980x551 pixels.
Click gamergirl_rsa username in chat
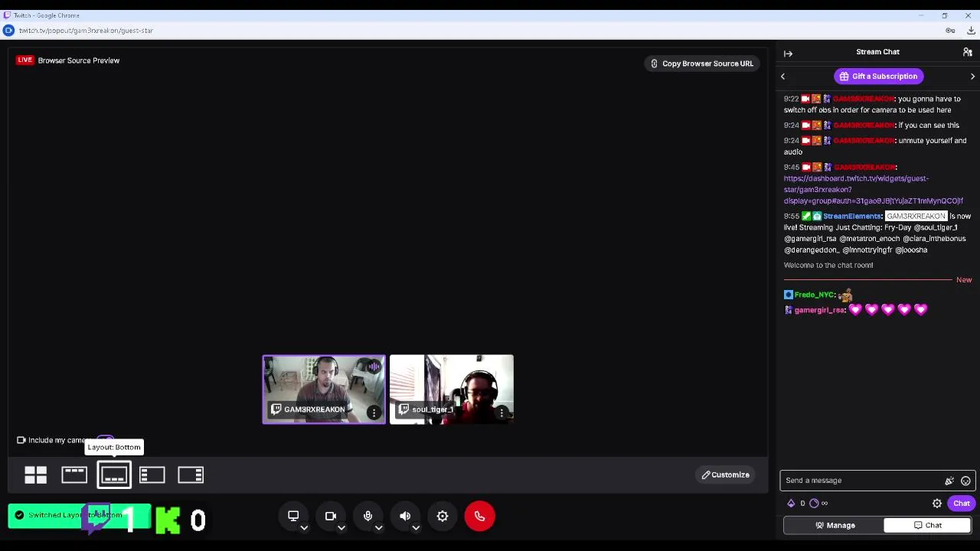819,310
